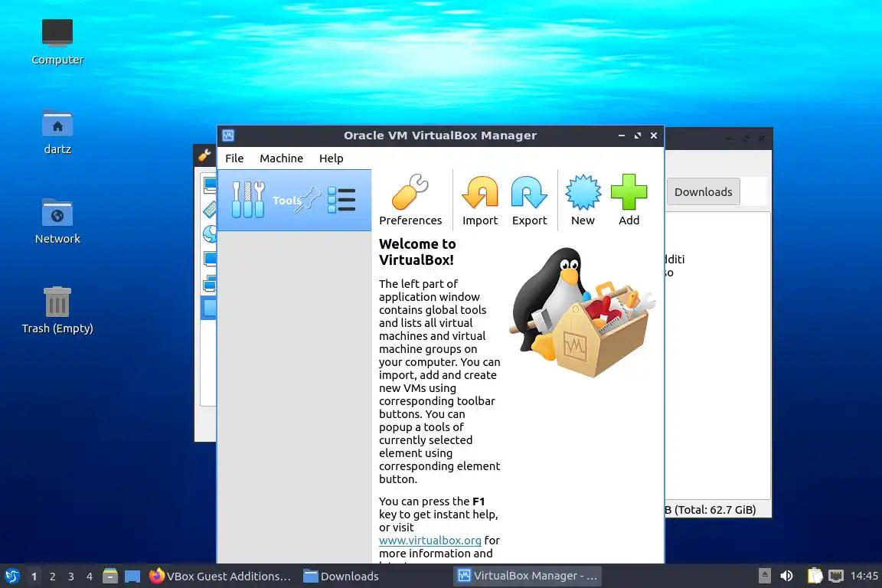Click the Export appliance toolbar icon

[529, 200]
